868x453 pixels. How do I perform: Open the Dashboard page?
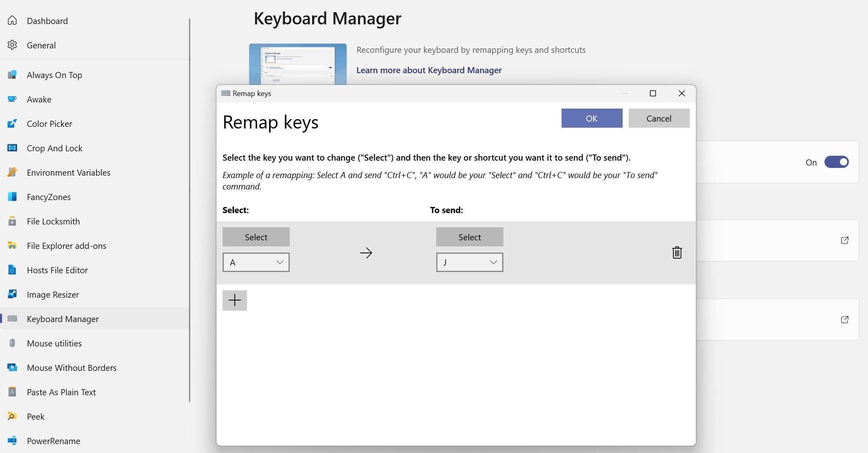coord(47,21)
